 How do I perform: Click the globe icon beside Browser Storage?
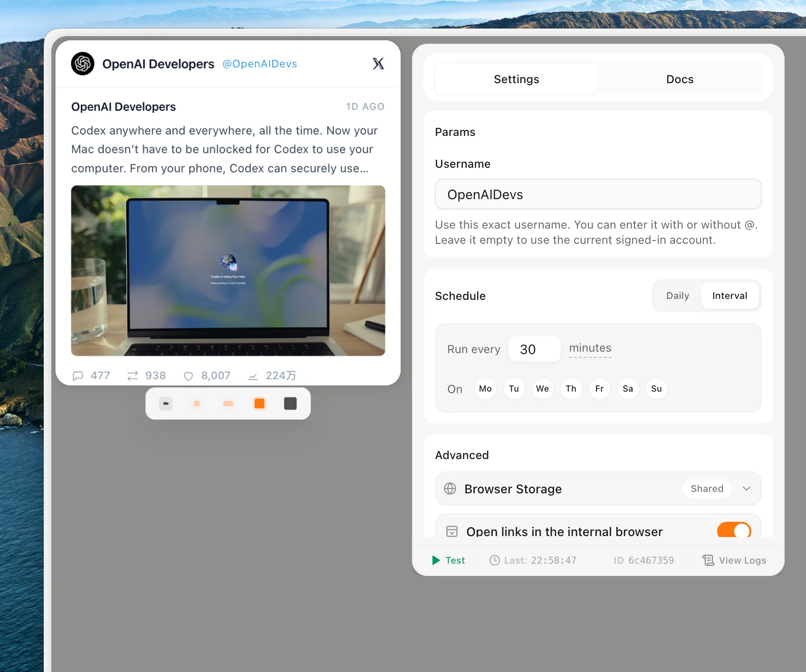[x=450, y=489]
